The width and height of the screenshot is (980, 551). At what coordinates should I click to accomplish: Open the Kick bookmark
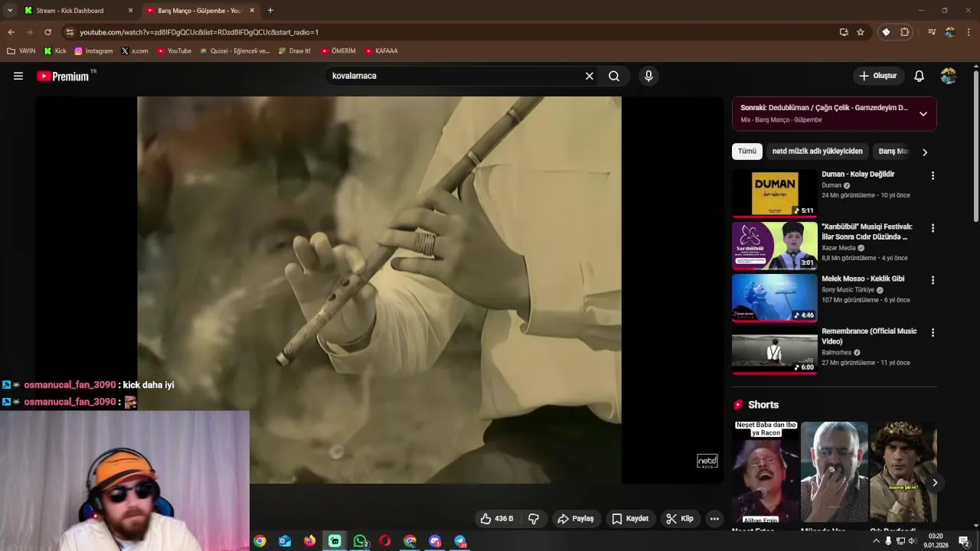pyautogui.click(x=55, y=51)
